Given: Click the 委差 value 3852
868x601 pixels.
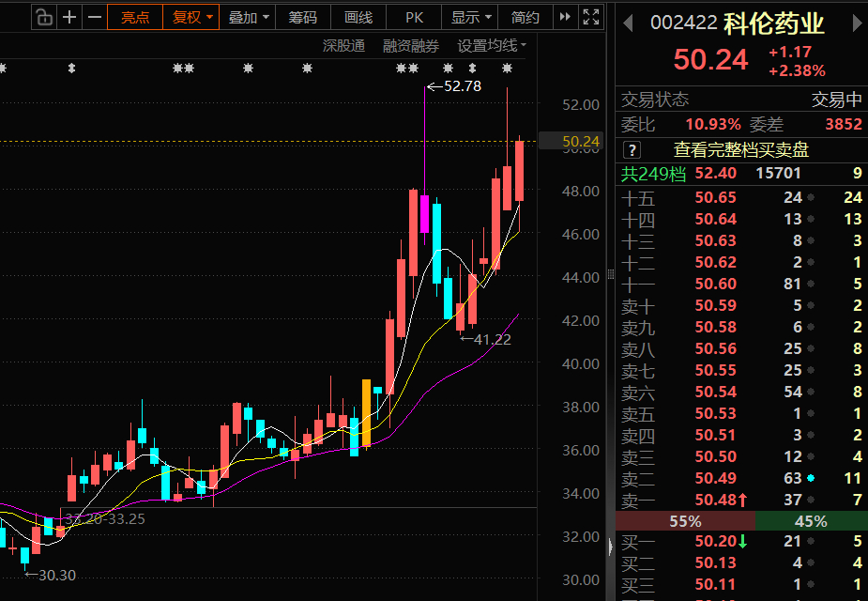Looking at the screenshot, I should click(x=844, y=125).
